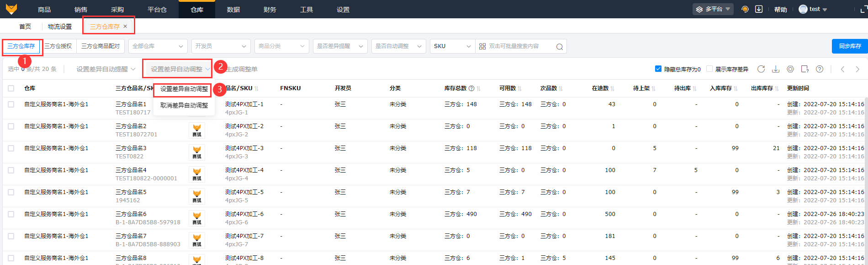Sort by 出库库存 column
Screen dimensions: 868x265
pos(777,88)
